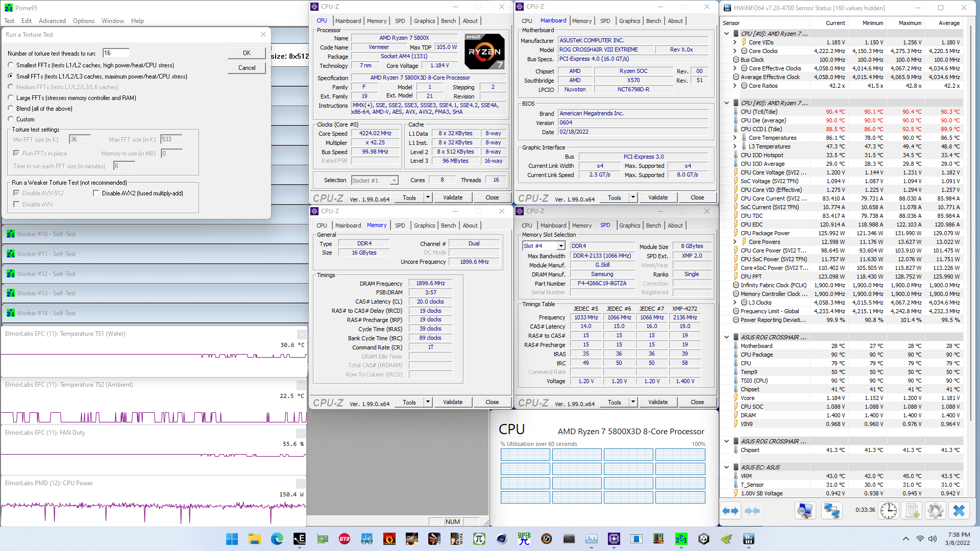Click Worker #10 Self-Test window icon
The width and height of the screenshot is (980, 551).
pos(11,234)
